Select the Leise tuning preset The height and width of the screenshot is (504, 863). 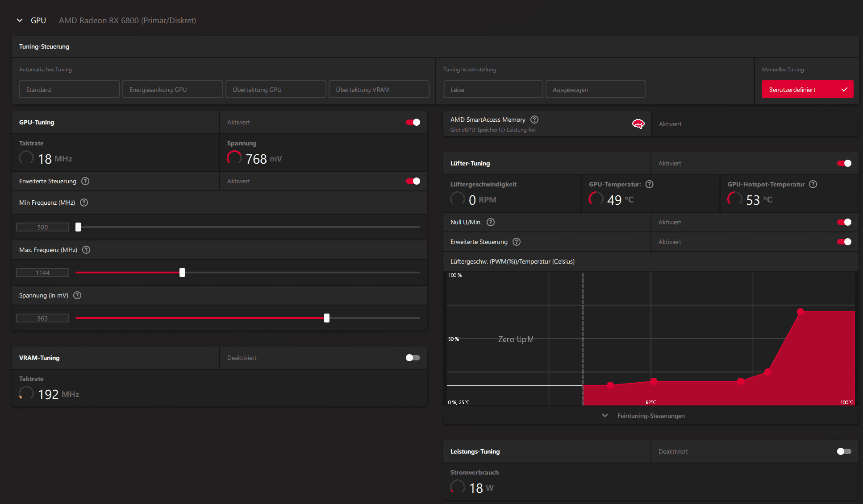pos(493,89)
